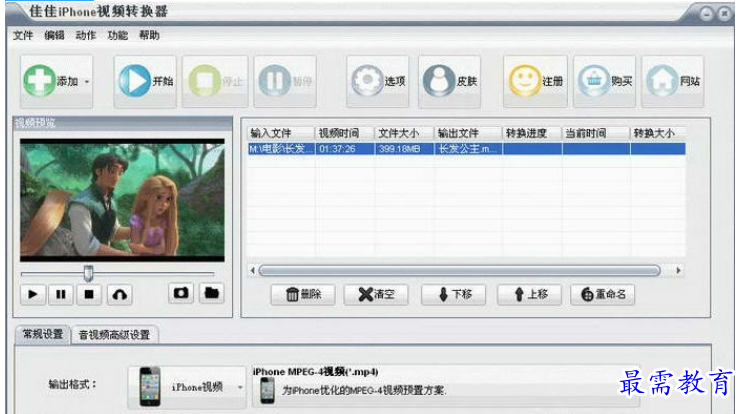Image resolution: width=741 pixels, height=414 pixels.
Task: Click the Buy (购买) basket button
Action: click(x=604, y=81)
